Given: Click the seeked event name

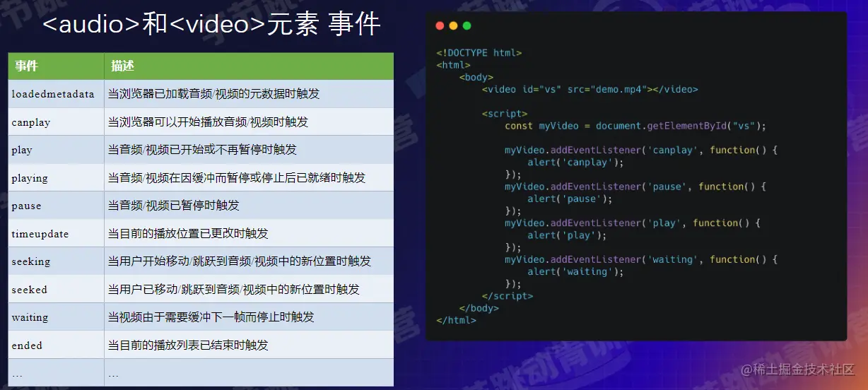Looking at the screenshot, I should coord(30,290).
